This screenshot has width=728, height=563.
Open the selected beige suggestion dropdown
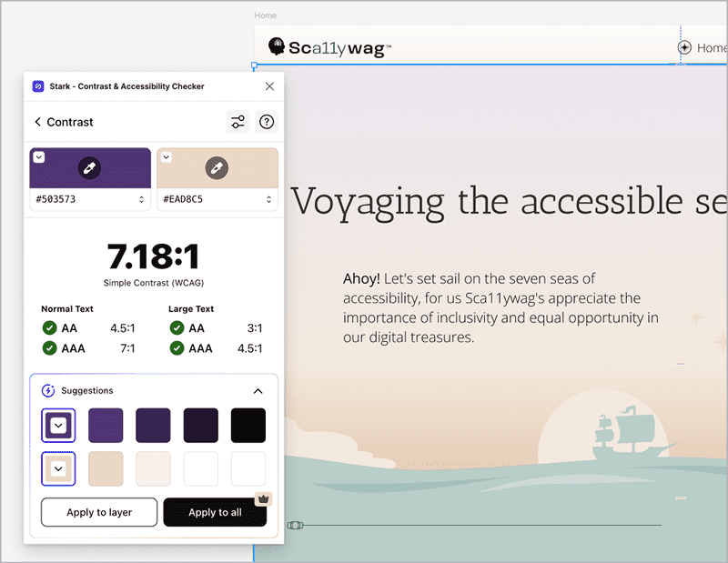[x=58, y=468]
